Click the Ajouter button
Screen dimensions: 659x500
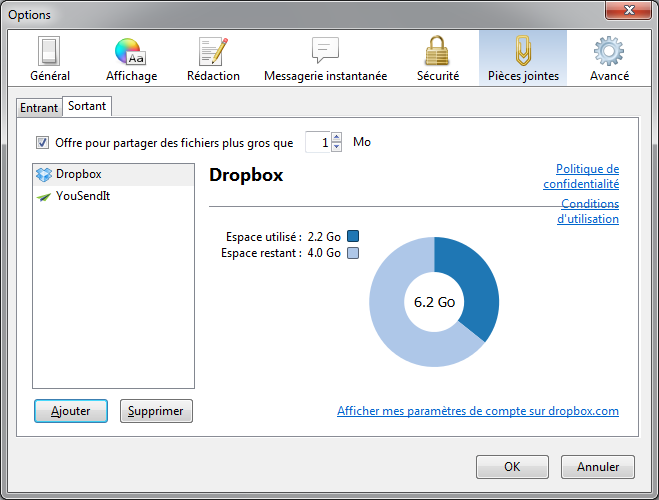(x=71, y=411)
